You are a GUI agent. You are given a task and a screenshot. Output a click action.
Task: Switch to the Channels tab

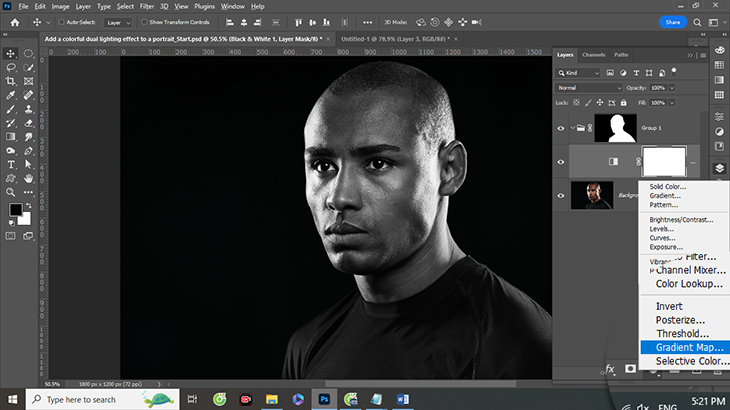[593, 54]
